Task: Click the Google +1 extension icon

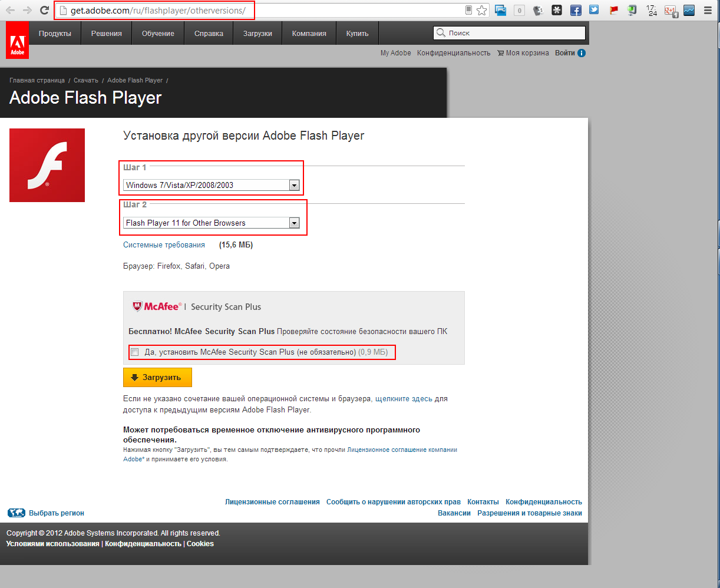Action: [x=671, y=11]
